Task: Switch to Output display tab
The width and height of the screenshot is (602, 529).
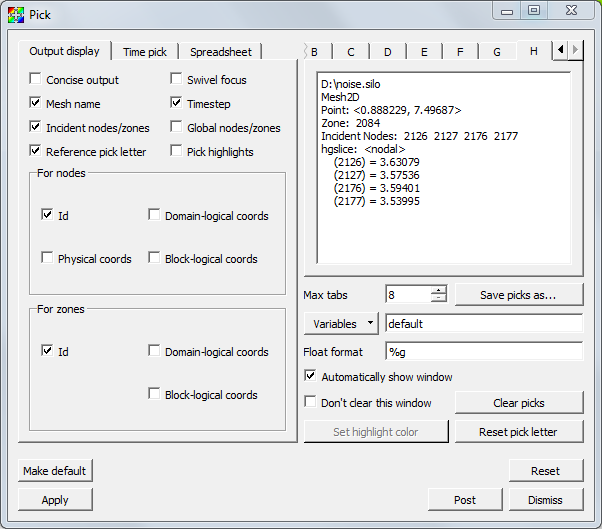Action: pos(64,51)
